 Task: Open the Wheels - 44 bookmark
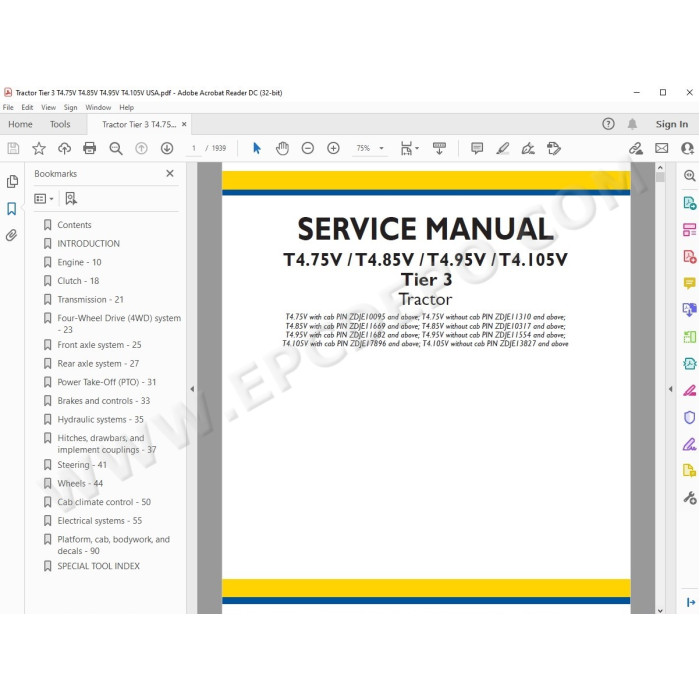tap(80, 483)
